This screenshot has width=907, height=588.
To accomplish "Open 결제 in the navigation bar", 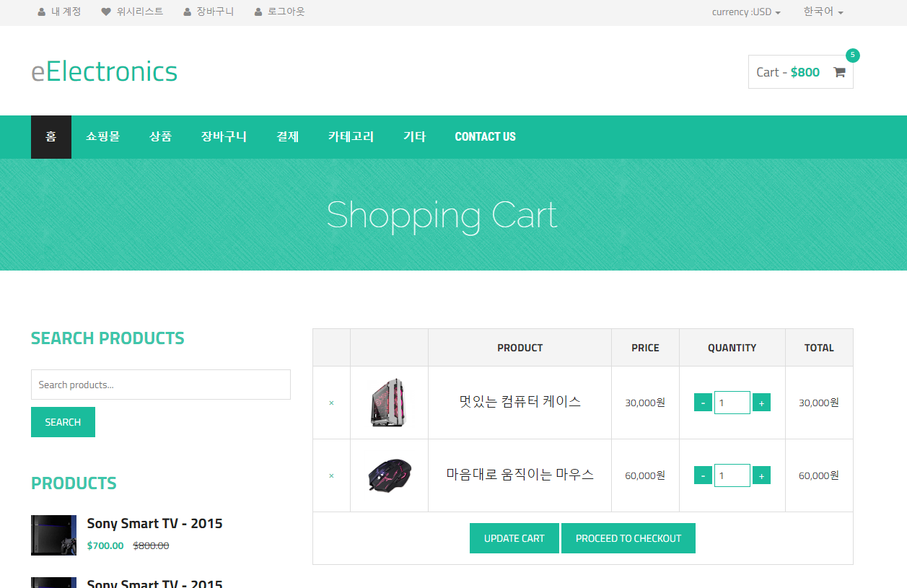I will [288, 137].
